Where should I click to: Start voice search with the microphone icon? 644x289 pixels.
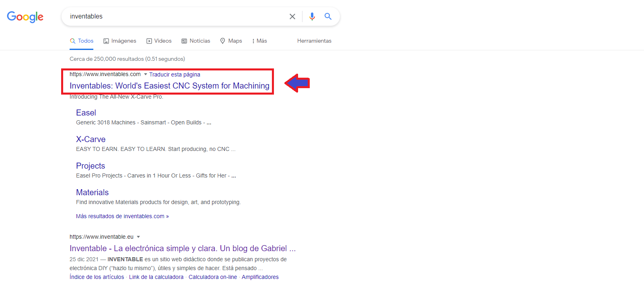312,17
